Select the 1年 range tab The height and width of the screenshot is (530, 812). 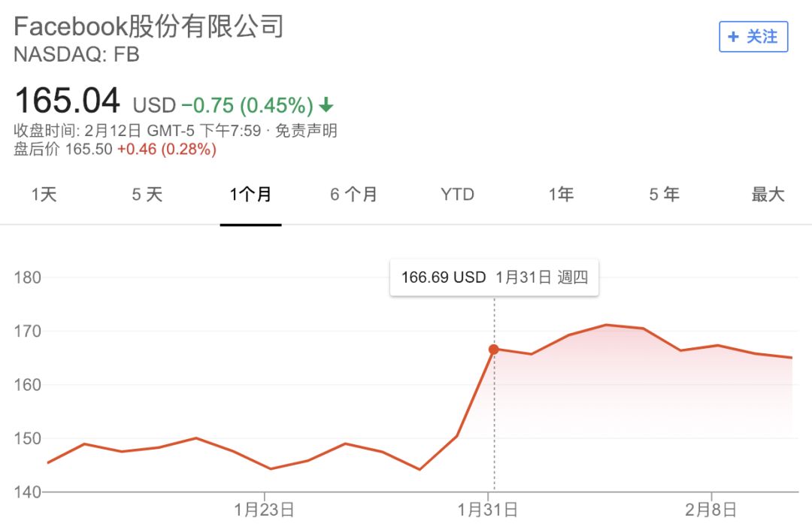click(561, 195)
